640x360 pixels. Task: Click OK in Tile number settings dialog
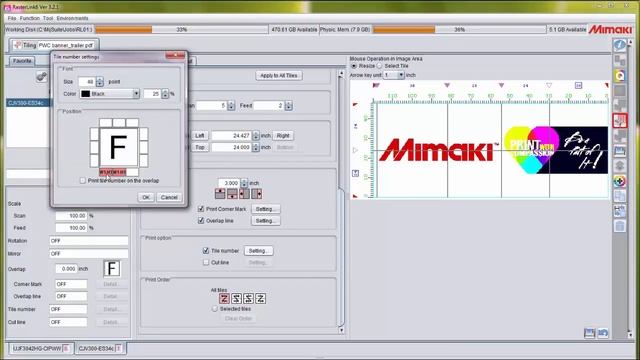(x=146, y=197)
